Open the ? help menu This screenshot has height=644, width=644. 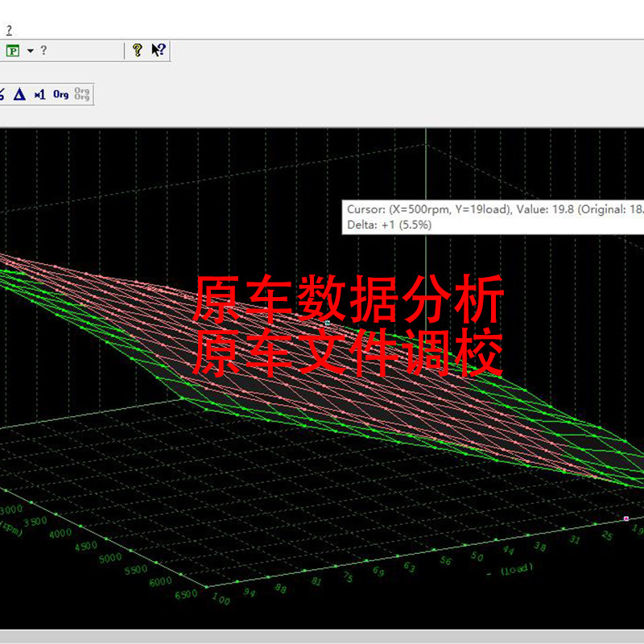pyautogui.click(x=9, y=30)
